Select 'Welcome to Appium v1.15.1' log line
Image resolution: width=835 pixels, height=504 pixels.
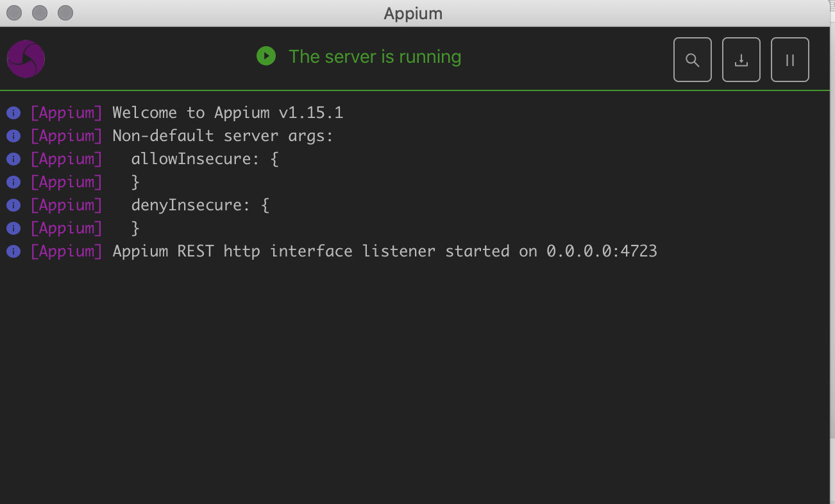point(228,113)
